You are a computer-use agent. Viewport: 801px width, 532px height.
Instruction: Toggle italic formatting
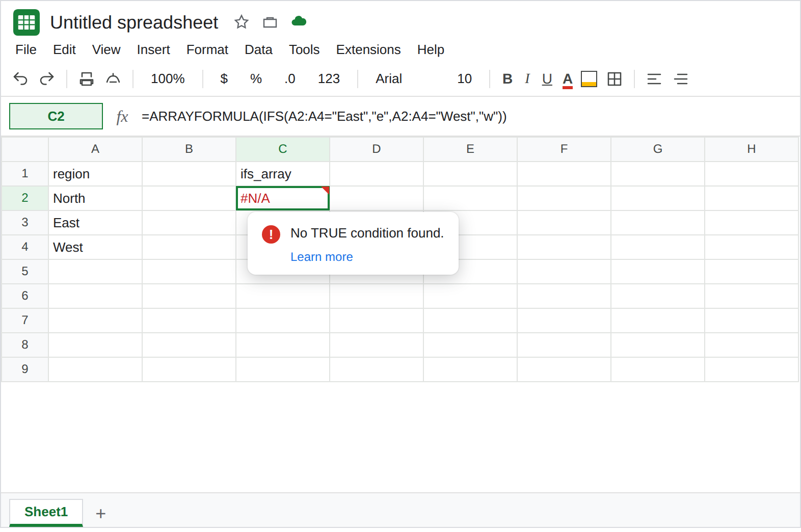527,79
